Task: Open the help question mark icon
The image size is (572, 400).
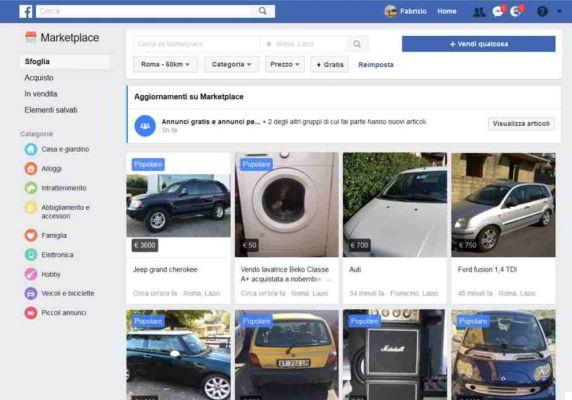Action: point(542,12)
